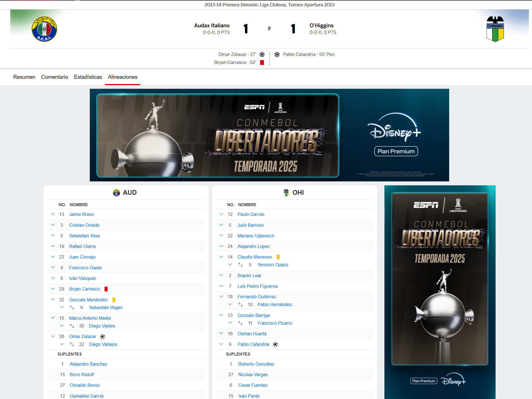Click substitution arrows icon beside Yersonn Opazo
This screenshot has height=399, width=532.
click(x=240, y=265)
